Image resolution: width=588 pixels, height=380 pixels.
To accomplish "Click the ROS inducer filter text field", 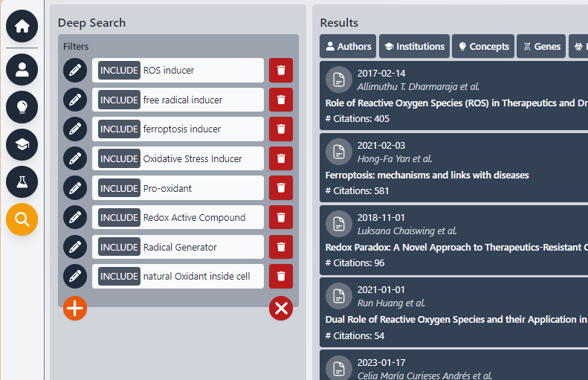I will [x=178, y=70].
